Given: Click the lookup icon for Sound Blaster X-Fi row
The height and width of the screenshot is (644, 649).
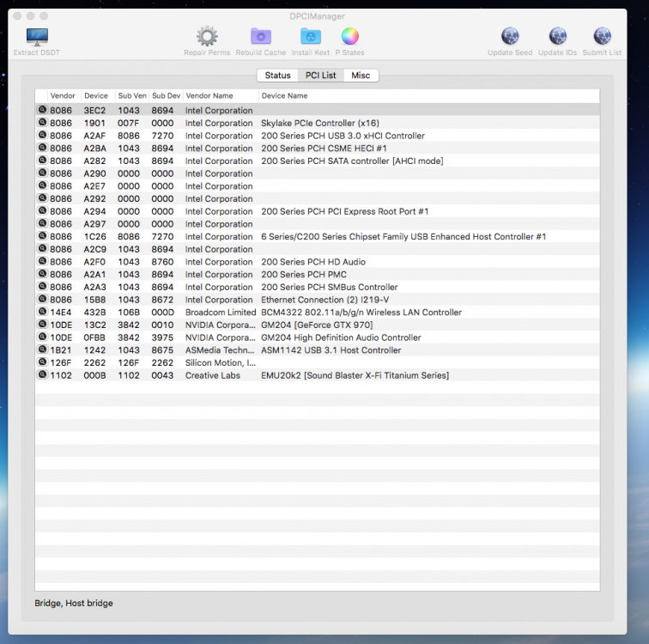Looking at the screenshot, I should pyautogui.click(x=42, y=374).
